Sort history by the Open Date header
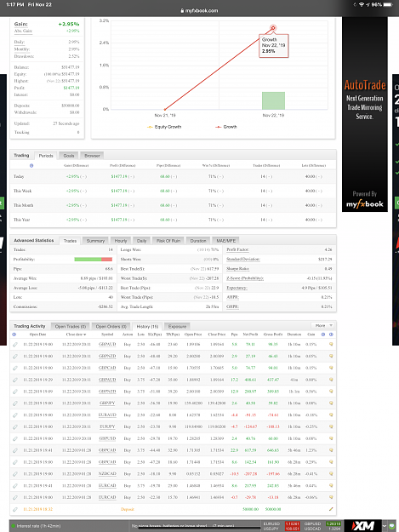The height and width of the screenshot is (532, 399). [x=37, y=335]
